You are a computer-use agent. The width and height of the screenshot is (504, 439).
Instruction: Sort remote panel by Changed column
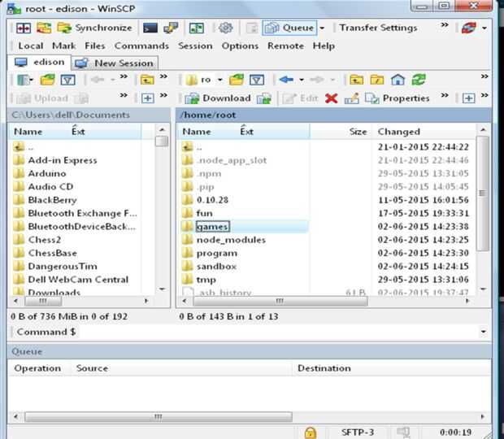click(x=398, y=132)
